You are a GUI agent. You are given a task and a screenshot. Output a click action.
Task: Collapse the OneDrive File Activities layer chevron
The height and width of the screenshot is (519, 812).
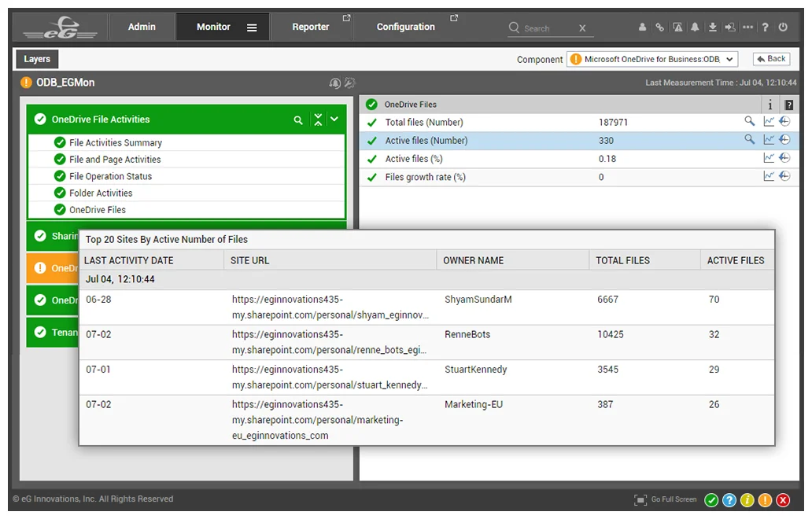coord(334,120)
